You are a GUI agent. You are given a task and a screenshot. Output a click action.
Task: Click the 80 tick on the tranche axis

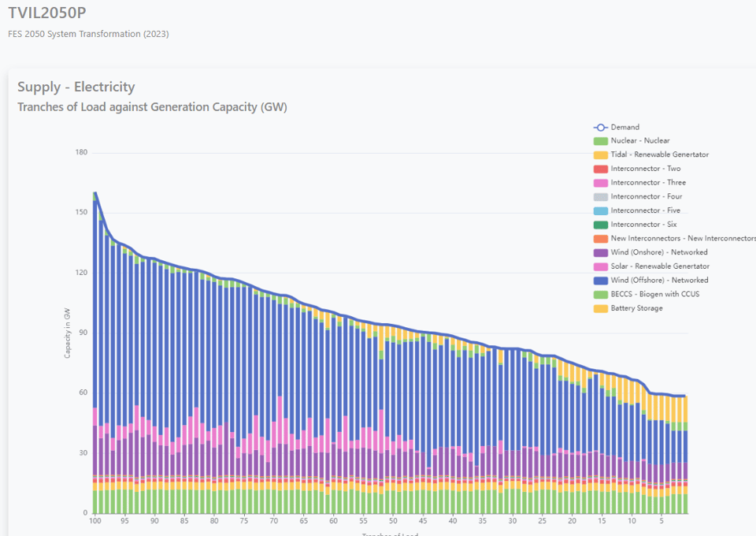[x=214, y=521]
